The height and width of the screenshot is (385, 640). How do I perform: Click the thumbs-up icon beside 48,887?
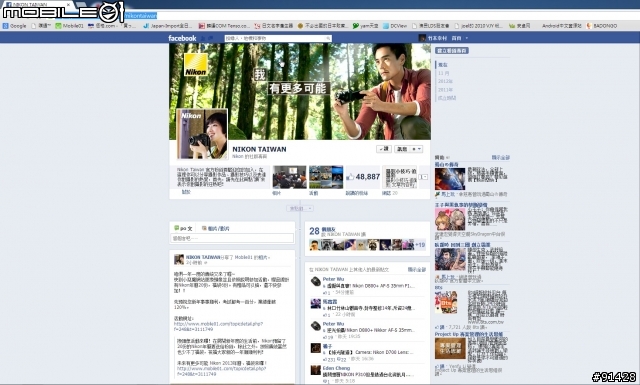[x=350, y=177]
